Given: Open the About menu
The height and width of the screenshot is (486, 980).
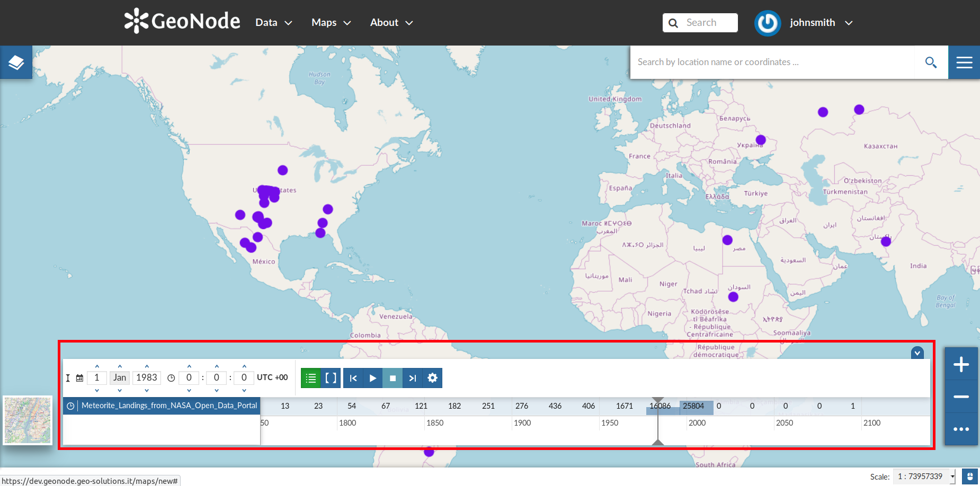Looking at the screenshot, I should [x=391, y=23].
